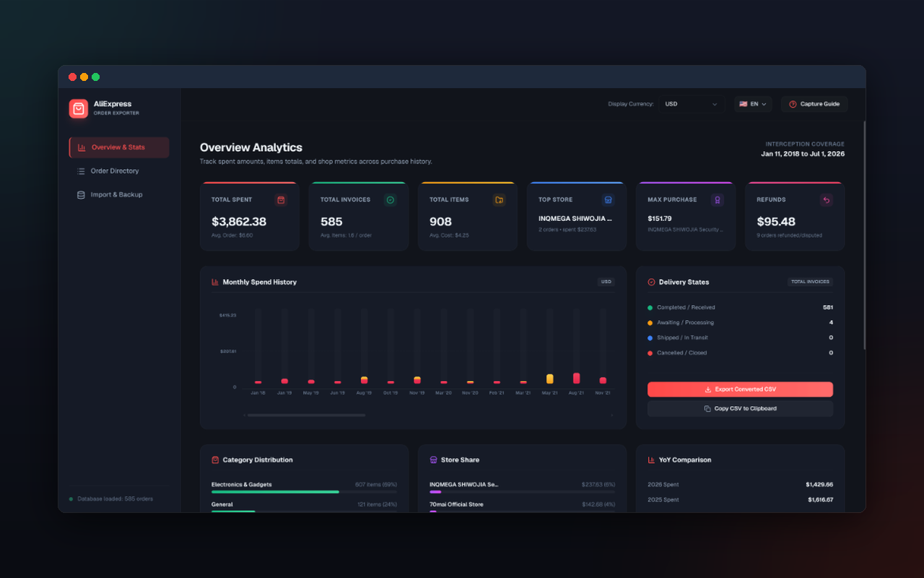Click the 70mai Official Store row
Screen dimensions: 924x578
[x=522, y=505]
